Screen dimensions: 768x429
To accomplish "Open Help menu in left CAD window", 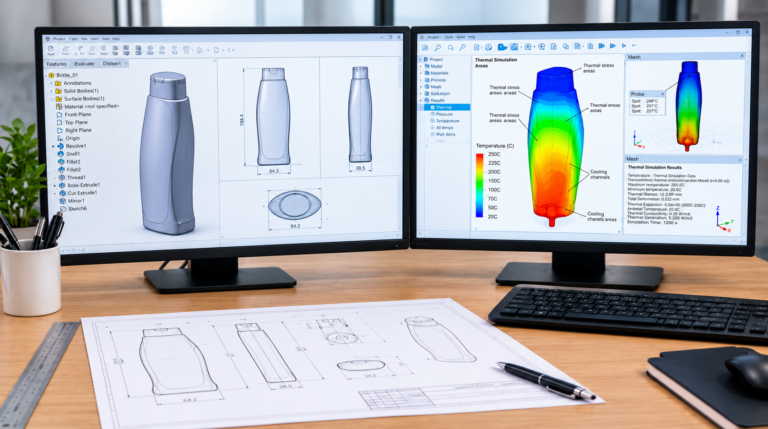I will click(x=116, y=39).
